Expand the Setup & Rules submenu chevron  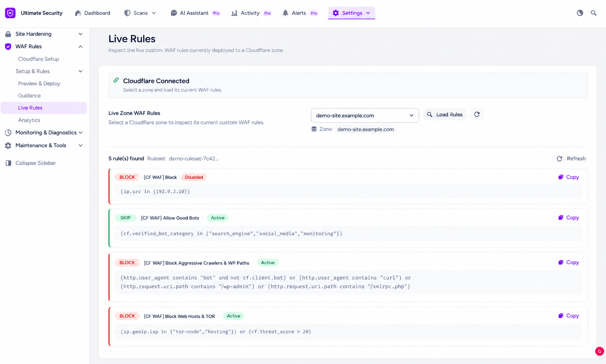(81, 71)
